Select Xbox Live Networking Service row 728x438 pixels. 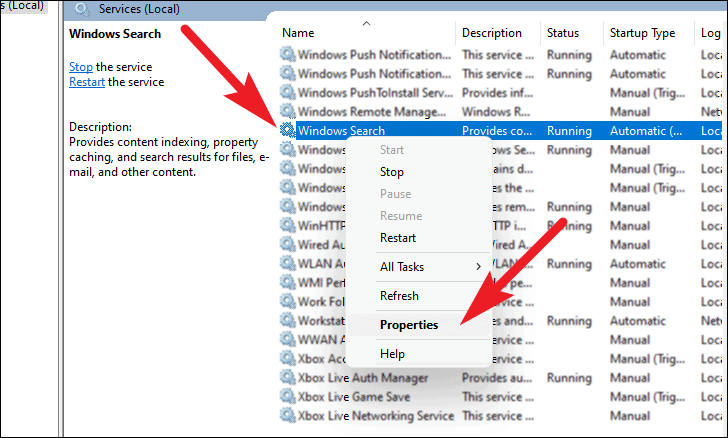(x=500, y=416)
